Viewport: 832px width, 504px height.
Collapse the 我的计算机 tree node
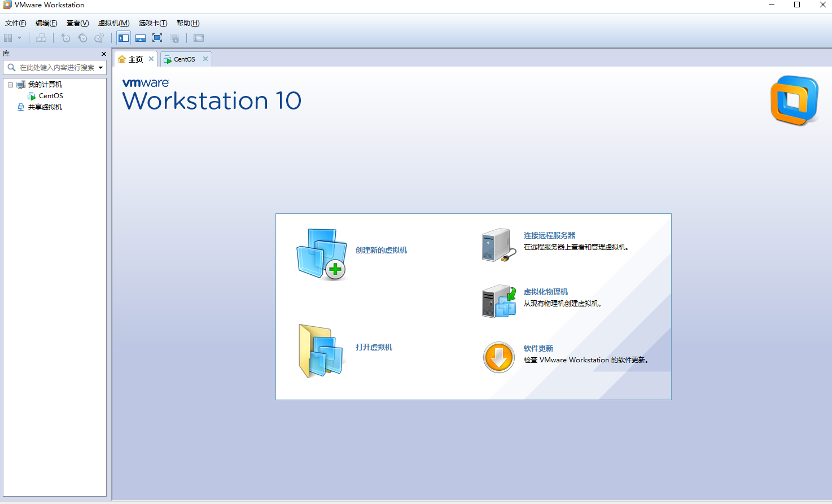tap(10, 85)
